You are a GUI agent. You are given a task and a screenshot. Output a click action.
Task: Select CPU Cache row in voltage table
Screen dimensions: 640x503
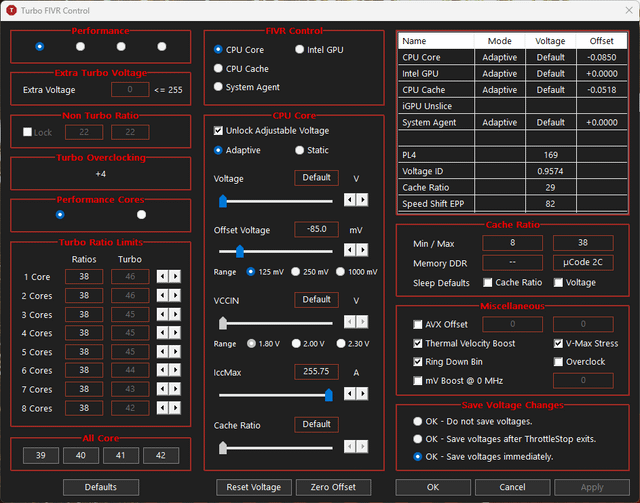click(513, 90)
